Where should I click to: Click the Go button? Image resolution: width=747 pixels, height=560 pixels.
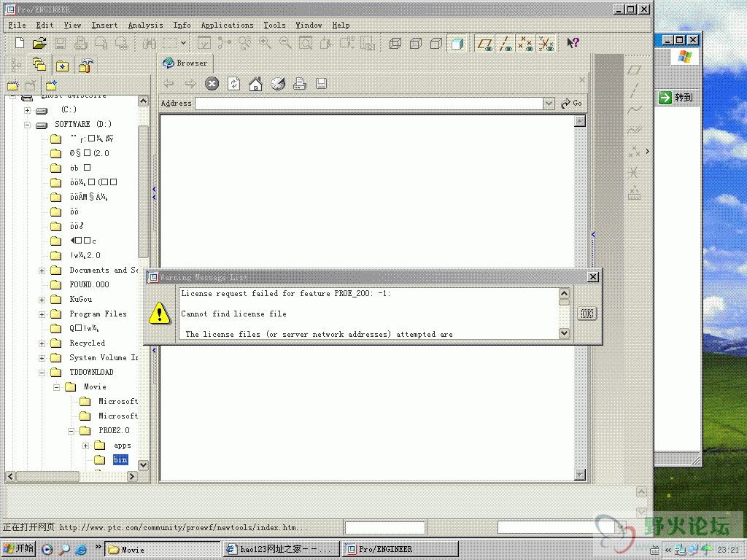pyautogui.click(x=571, y=104)
